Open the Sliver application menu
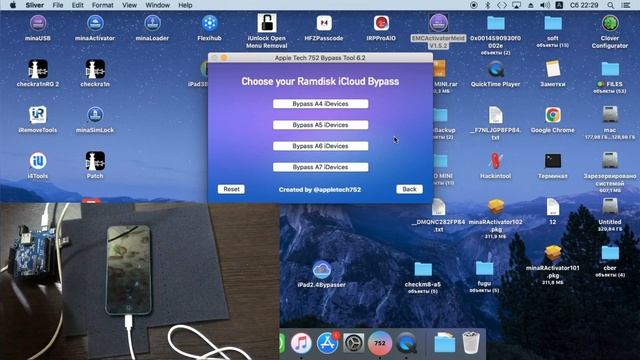This screenshot has height=360, width=640. tap(35, 5)
